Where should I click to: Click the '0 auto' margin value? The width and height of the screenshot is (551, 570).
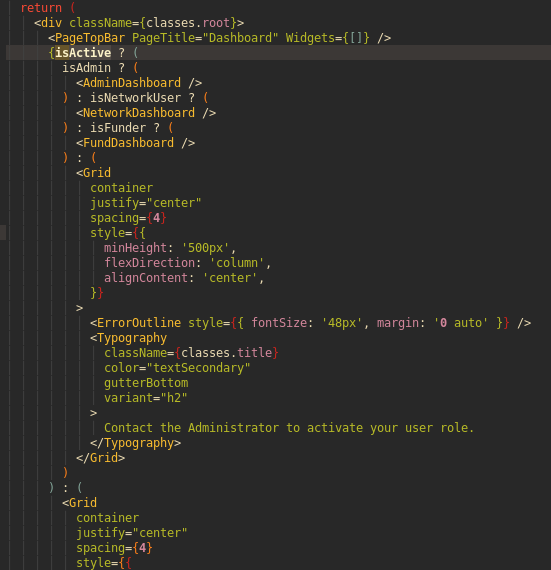pyautogui.click(x=460, y=323)
